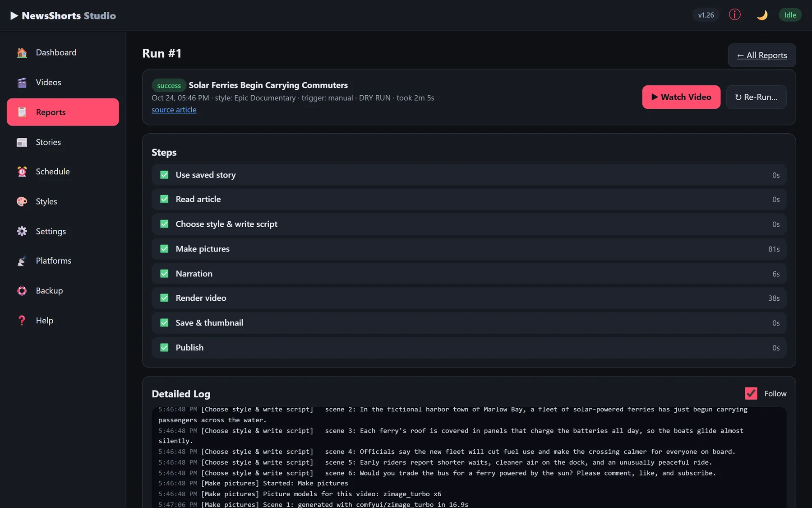Click the checkmark on Make pictures step
The height and width of the screenshot is (508, 812).
point(164,249)
